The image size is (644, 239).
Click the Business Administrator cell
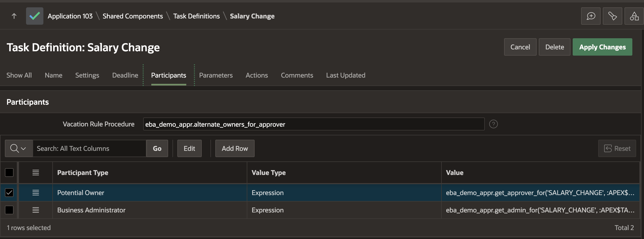(x=150, y=210)
